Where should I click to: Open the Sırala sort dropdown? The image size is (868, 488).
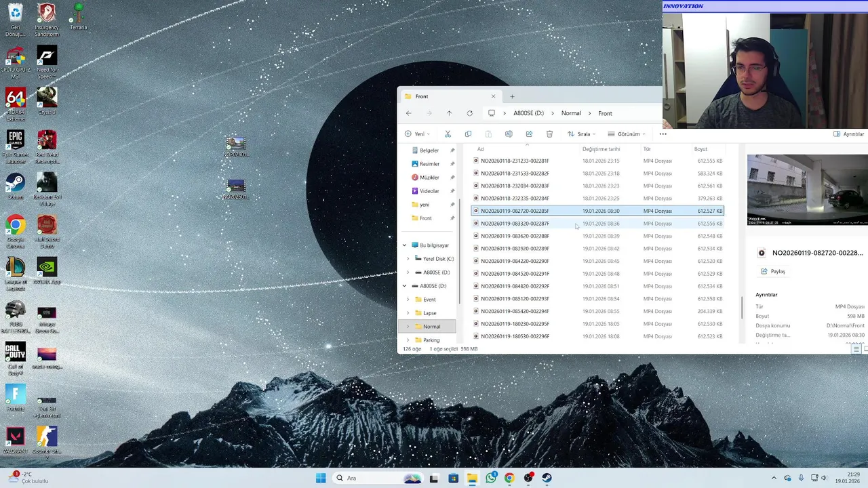coord(581,134)
